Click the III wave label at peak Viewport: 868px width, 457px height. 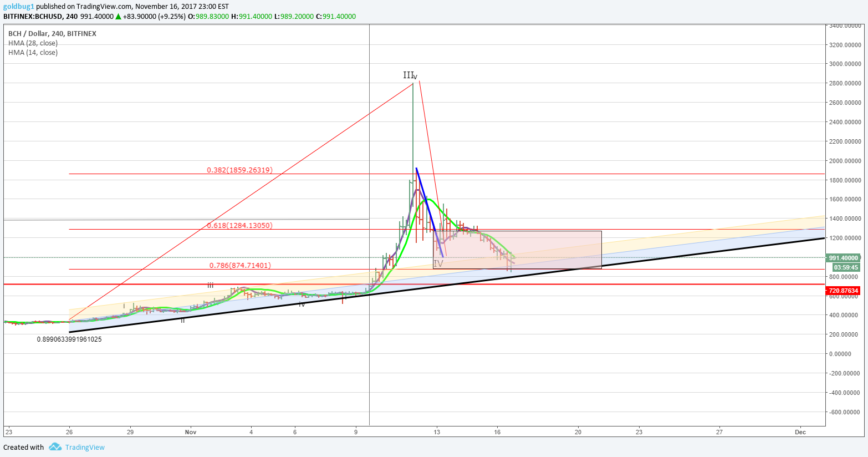408,75
